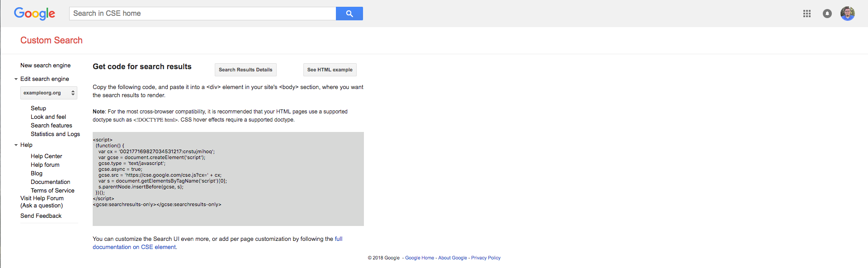
Task: Click the Search Results Details button
Action: (x=245, y=70)
